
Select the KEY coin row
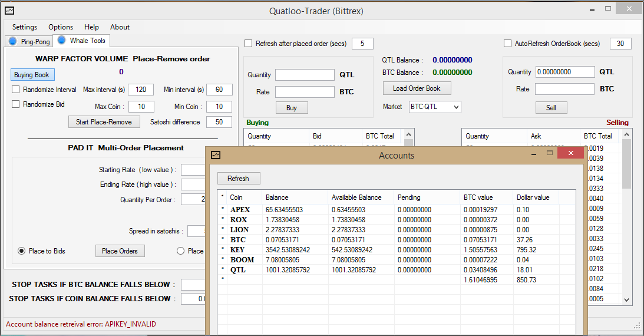[397, 250]
